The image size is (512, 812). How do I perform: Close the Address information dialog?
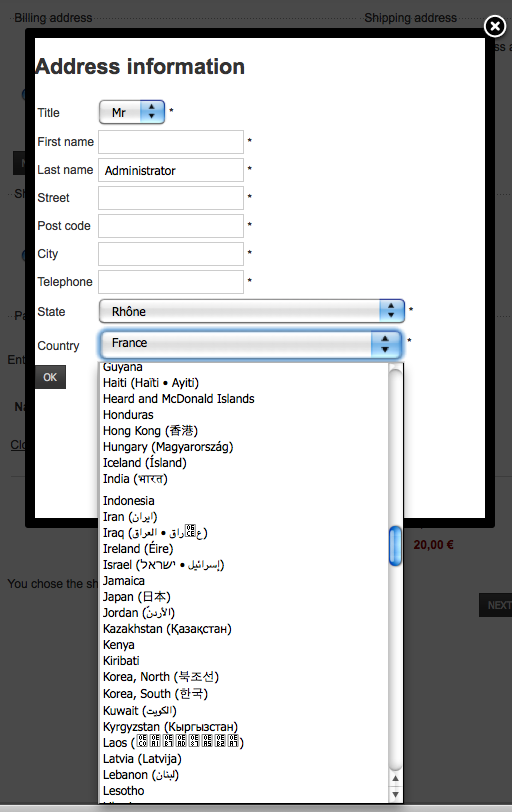point(494,26)
